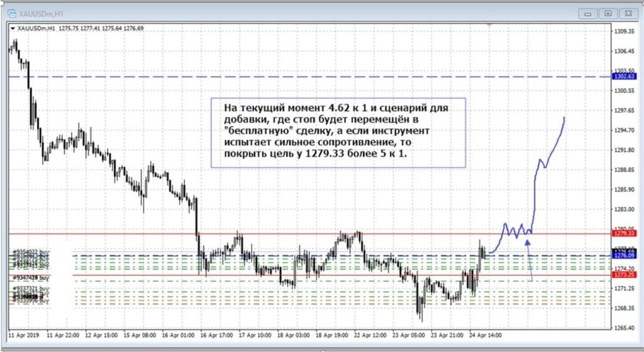
Task: Click the 1309.35 value on price scale
Action: tap(623, 31)
